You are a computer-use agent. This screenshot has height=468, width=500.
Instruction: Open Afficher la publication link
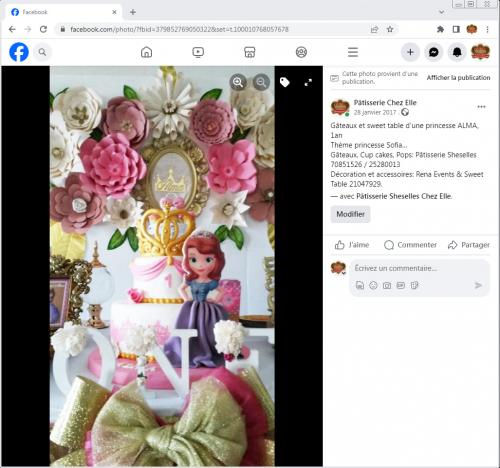pos(458,78)
